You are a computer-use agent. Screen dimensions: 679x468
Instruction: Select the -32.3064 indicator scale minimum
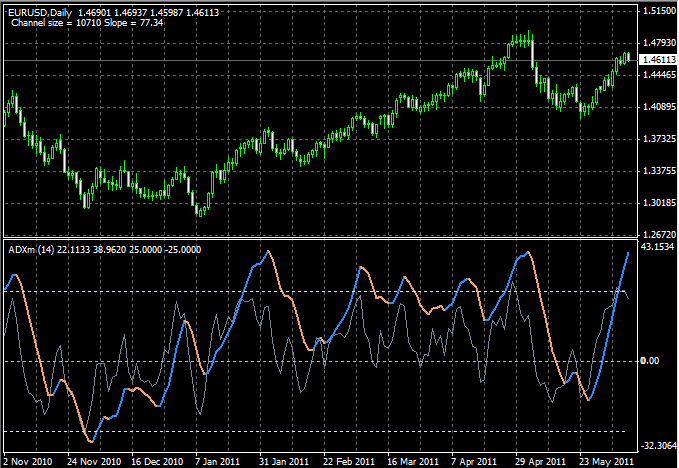pos(658,445)
